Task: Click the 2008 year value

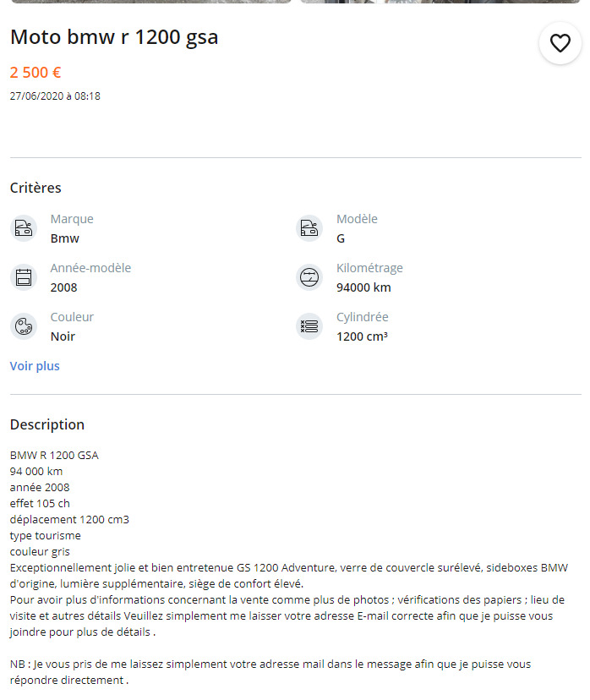Action: click(x=63, y=287)
